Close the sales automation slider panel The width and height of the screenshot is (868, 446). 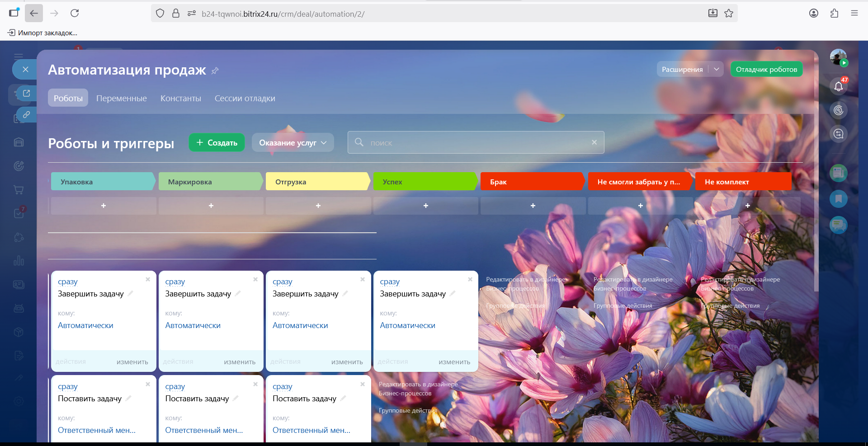point(25,69)
